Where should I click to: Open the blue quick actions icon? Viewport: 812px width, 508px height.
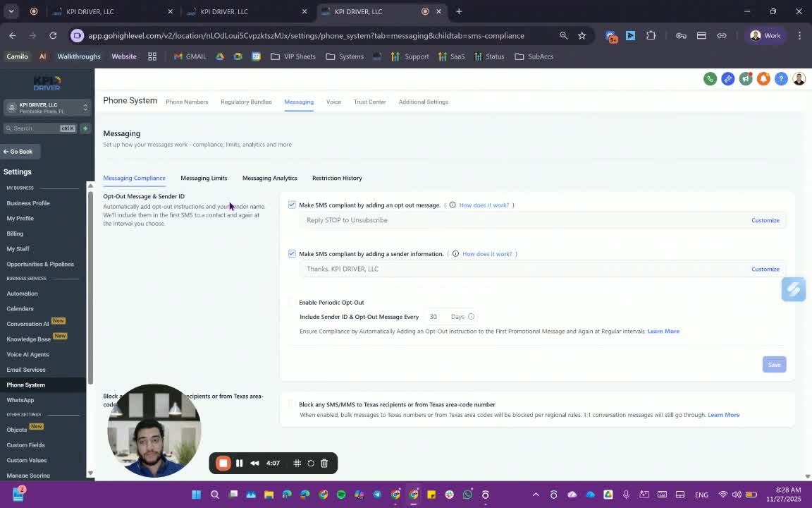click(x=727, y=79)
